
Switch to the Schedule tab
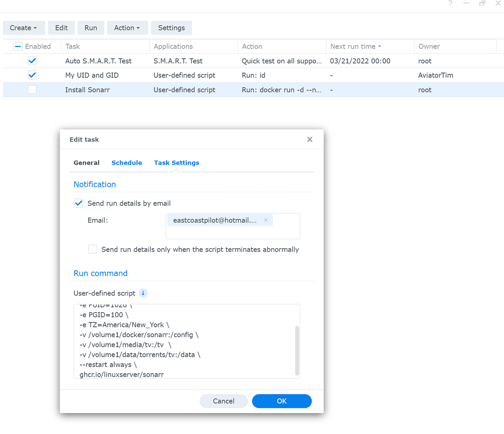point(126,163)
